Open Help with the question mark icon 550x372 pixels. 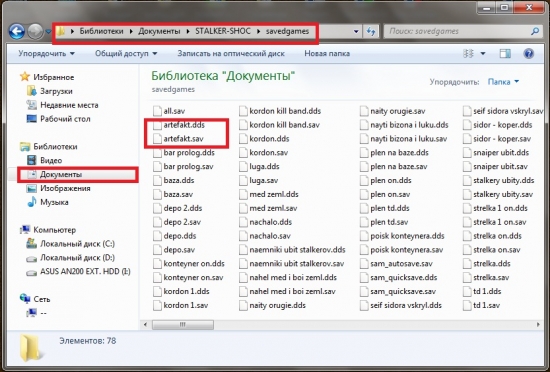(528, 54)
